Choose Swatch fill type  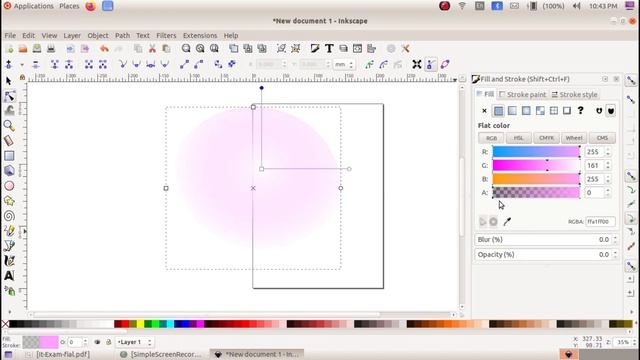pyautogui.click(x=567, y=111)
